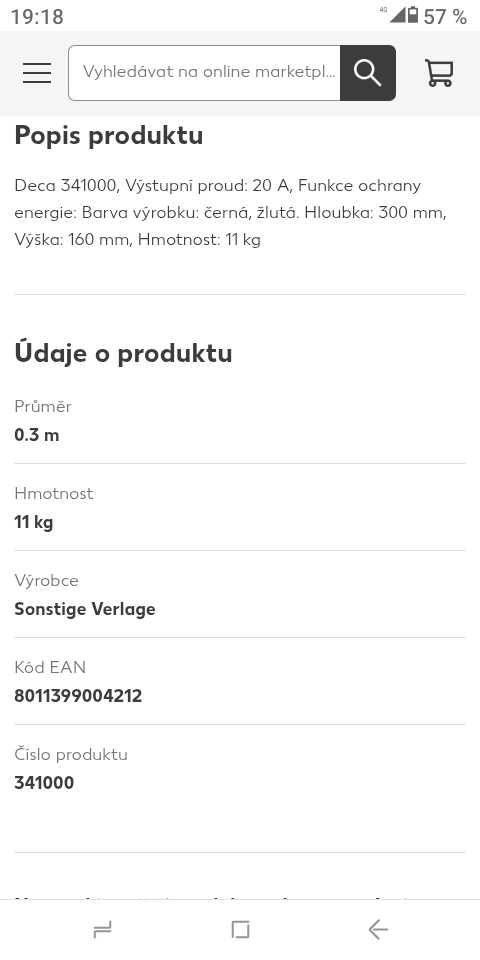The height and width of the screenshot is (960, 480).
Task: Open the recent apps navigation button
Action: coord(102,930)
